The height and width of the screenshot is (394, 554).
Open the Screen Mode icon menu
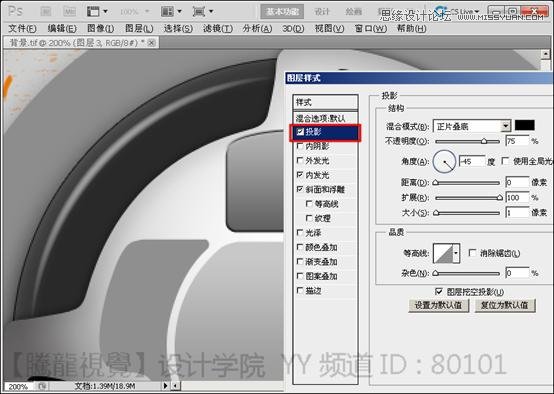click(x=203, y=12)
